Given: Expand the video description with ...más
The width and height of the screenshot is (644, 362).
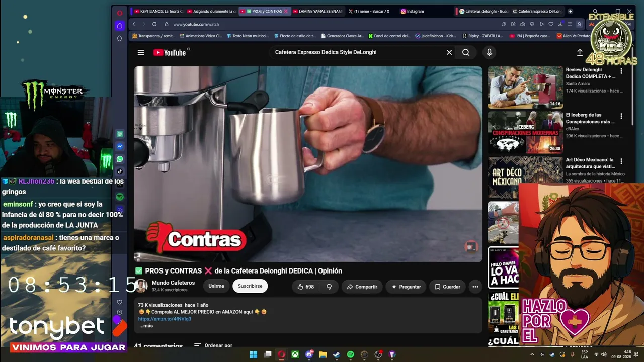Looking at the screenshot, I should (x=146, y=326).
